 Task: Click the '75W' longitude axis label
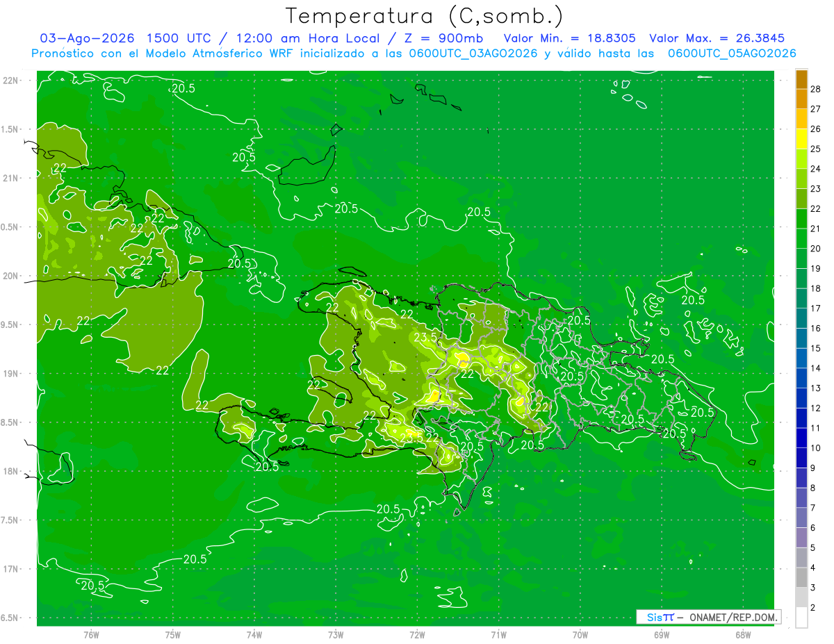click(x=173, y=634)
